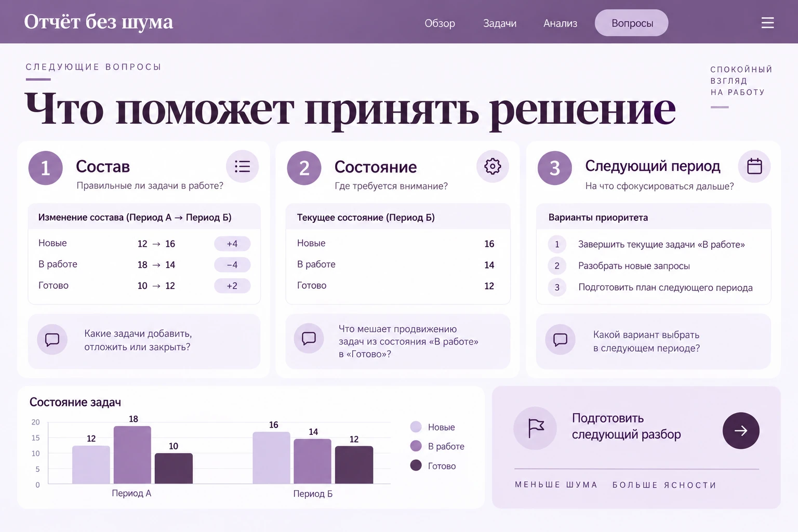Click the number 2 circle badge for Состояние
Image resolution: width=798 pixels, height=532 pixels.
[x=304, y=168]
